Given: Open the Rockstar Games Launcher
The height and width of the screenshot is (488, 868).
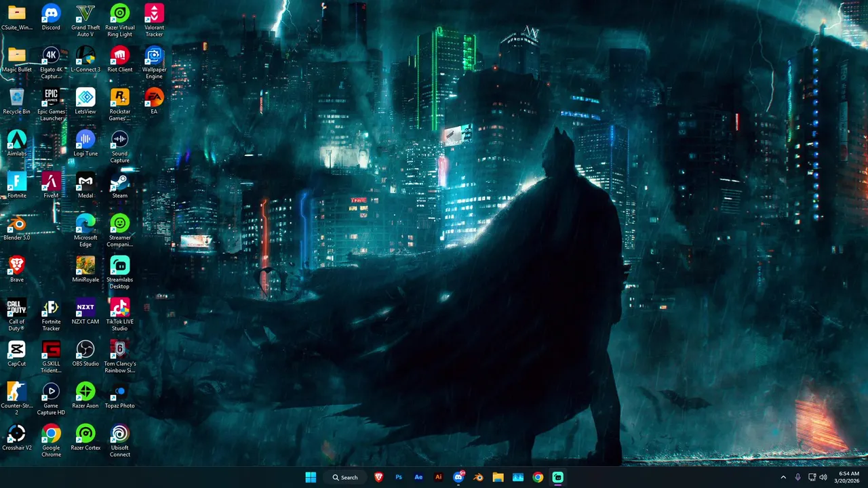Looking at the screenshot, I should click(x=120, y=105).
